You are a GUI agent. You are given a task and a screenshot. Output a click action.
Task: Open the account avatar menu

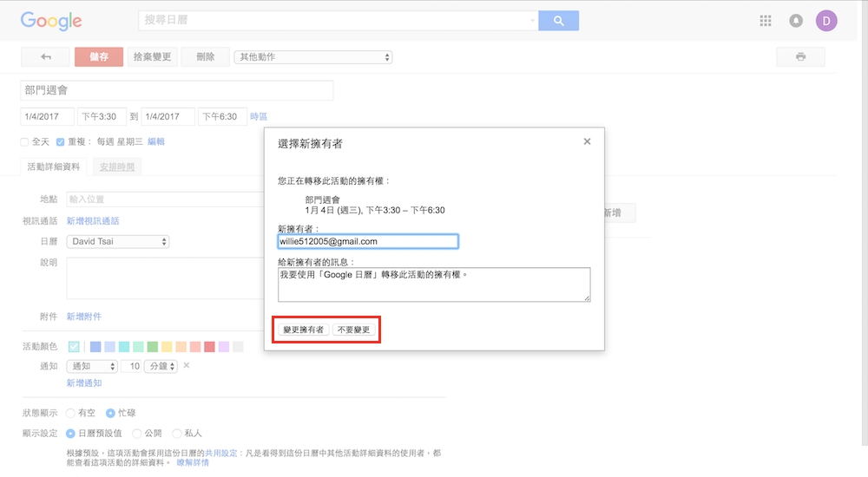tap(826, 21)
